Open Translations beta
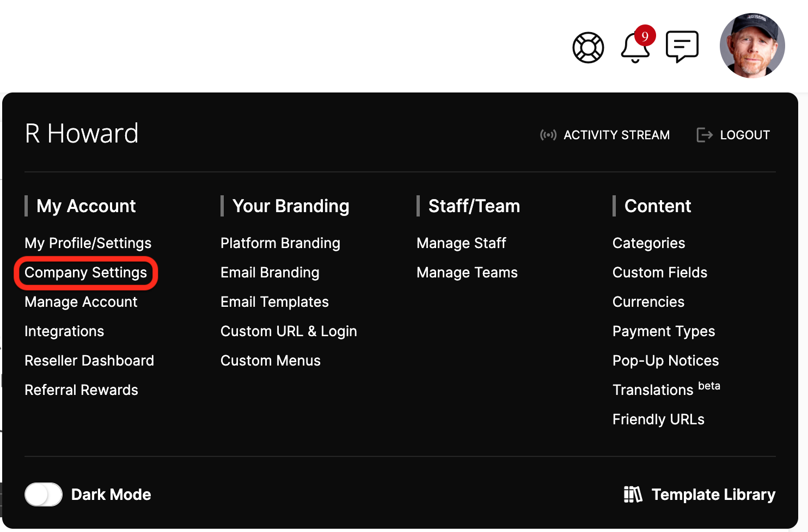Image resolution: width=808 pixels, height=532 pixels. point(666,389)
